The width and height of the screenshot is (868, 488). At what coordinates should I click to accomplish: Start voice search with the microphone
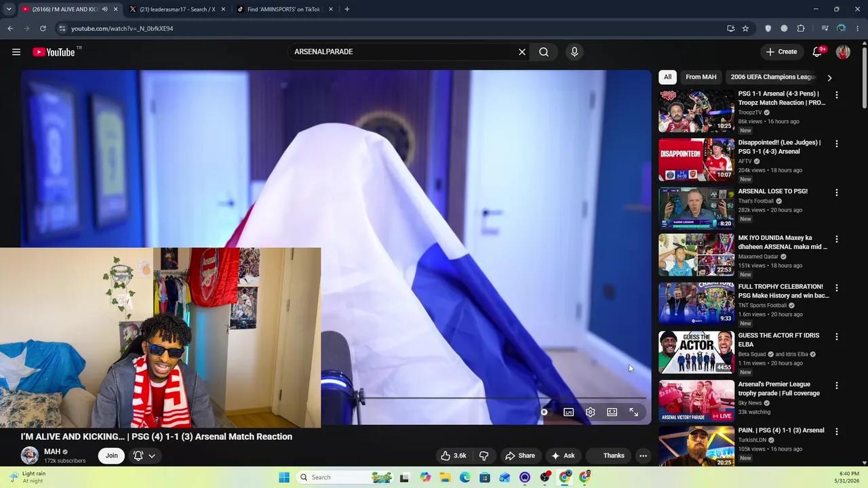(x=574, y=52)
